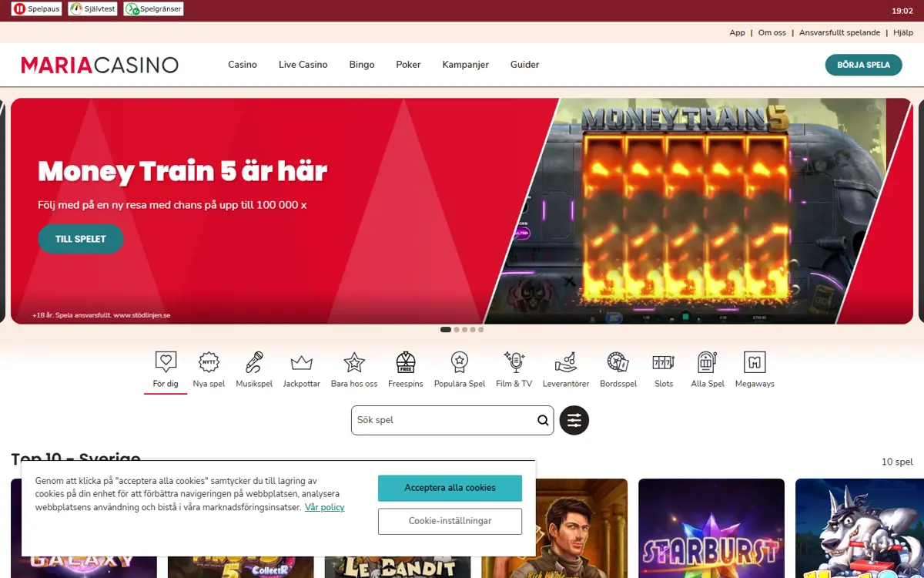
Task: Click the Maria Casino logo
Action: tap(100, 65)
